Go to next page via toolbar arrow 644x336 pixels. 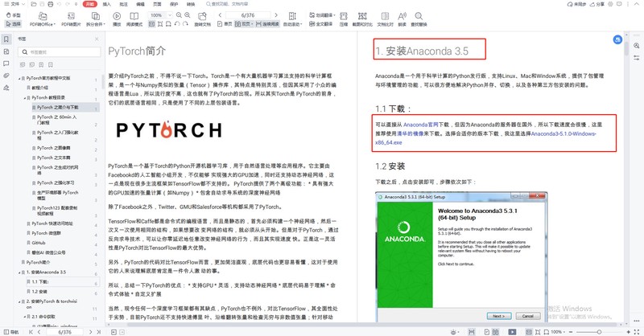(276, 15)
